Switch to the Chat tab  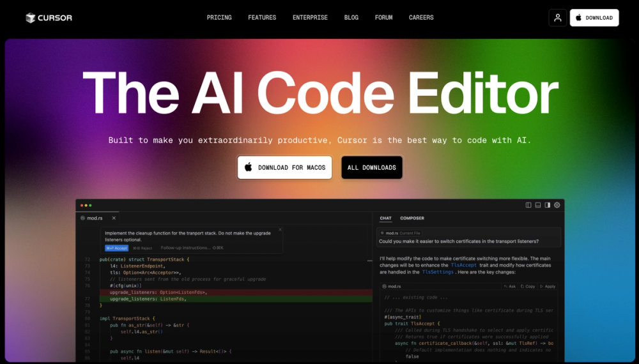pos(385,218)
